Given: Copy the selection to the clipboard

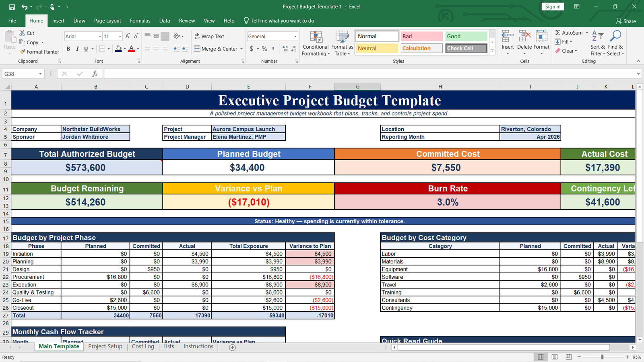Looking at the screenshot, I should pos(29,42).
